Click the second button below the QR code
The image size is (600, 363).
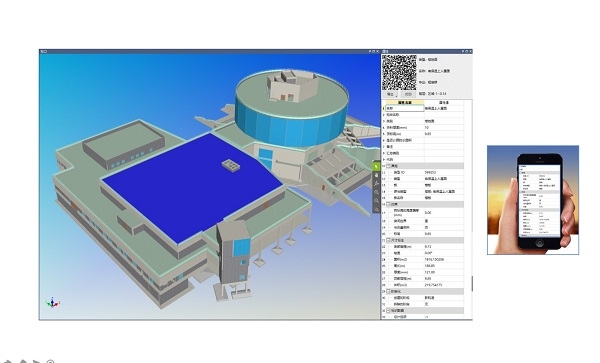(408, 94)
